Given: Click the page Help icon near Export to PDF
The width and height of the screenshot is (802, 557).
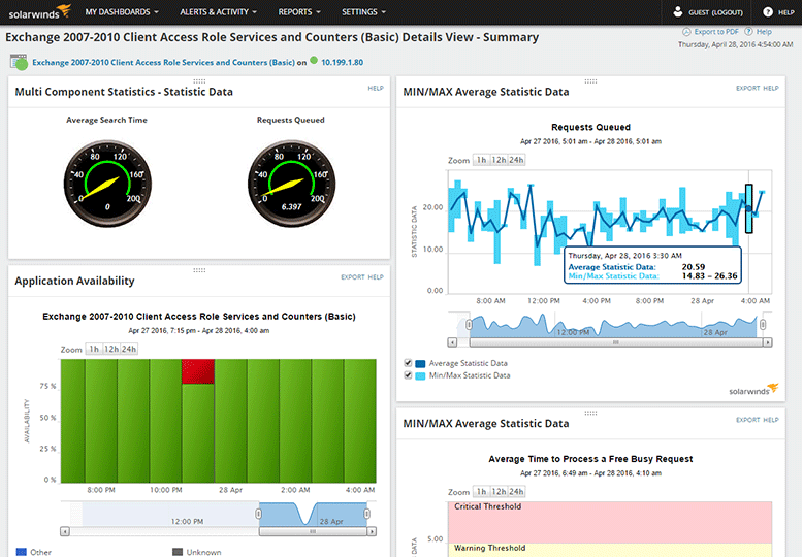Looking at the screenshot, I should pos(748,32).
